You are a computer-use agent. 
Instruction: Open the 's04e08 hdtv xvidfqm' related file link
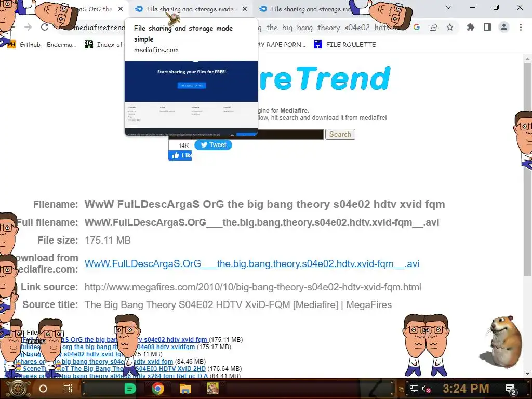coord(166,347)
